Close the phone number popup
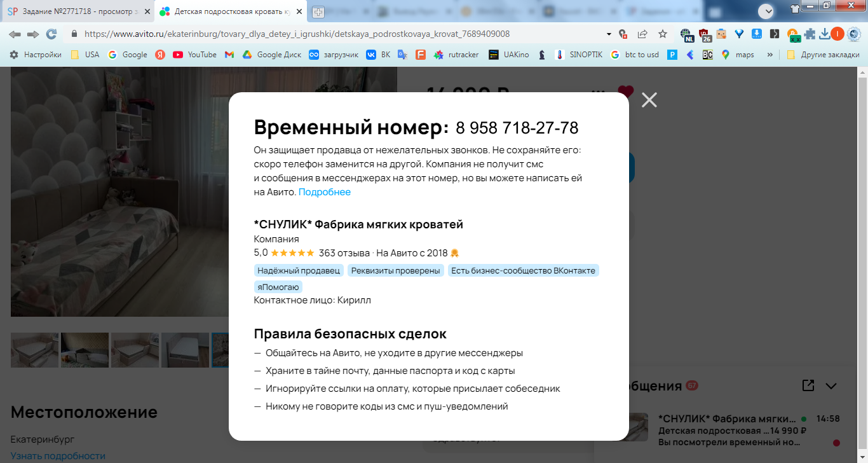This screenshot has width=868, height=463. 649,100
